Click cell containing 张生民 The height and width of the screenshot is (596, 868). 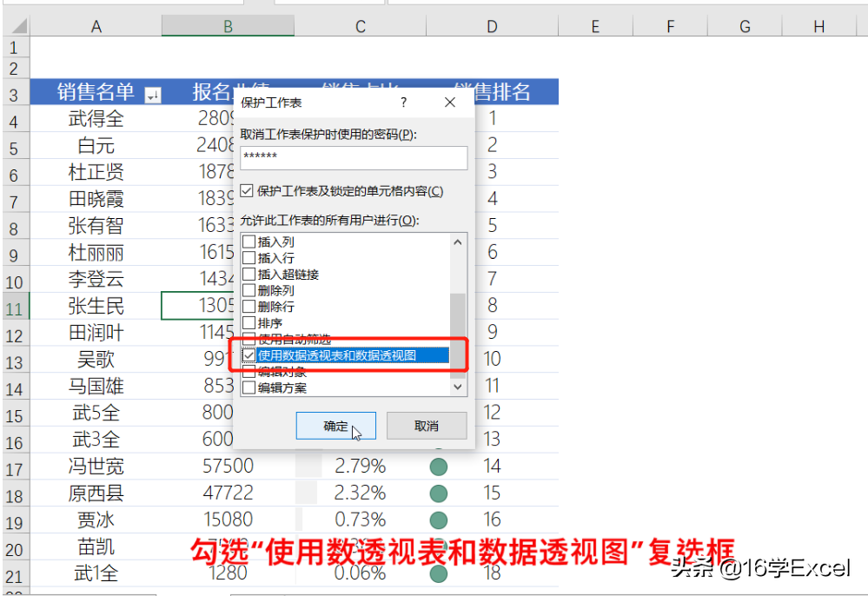click(x=96, y=306)
